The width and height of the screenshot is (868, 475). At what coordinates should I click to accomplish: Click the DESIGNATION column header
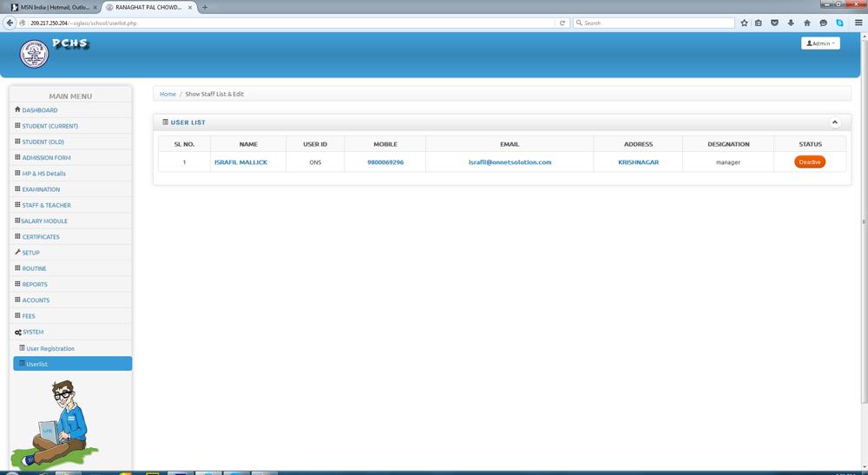pyautogui.click(x=728, y=144)
